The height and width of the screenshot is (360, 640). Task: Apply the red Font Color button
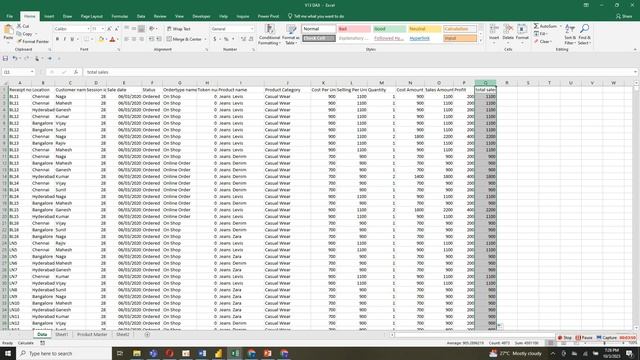pos(113,39)
